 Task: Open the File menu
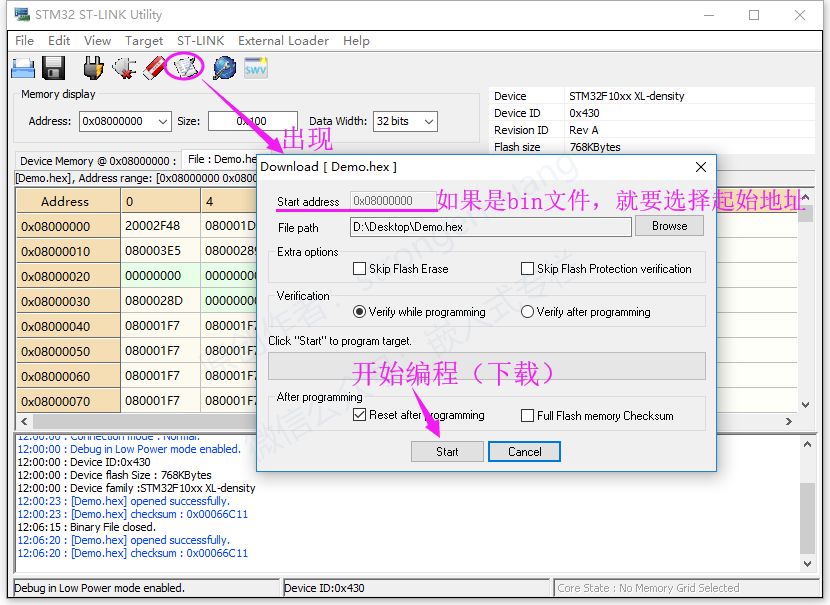pos(24,41)
